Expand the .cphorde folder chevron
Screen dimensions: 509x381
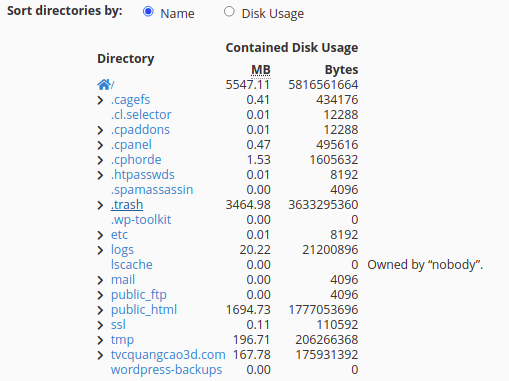click(x=100, y=160)
